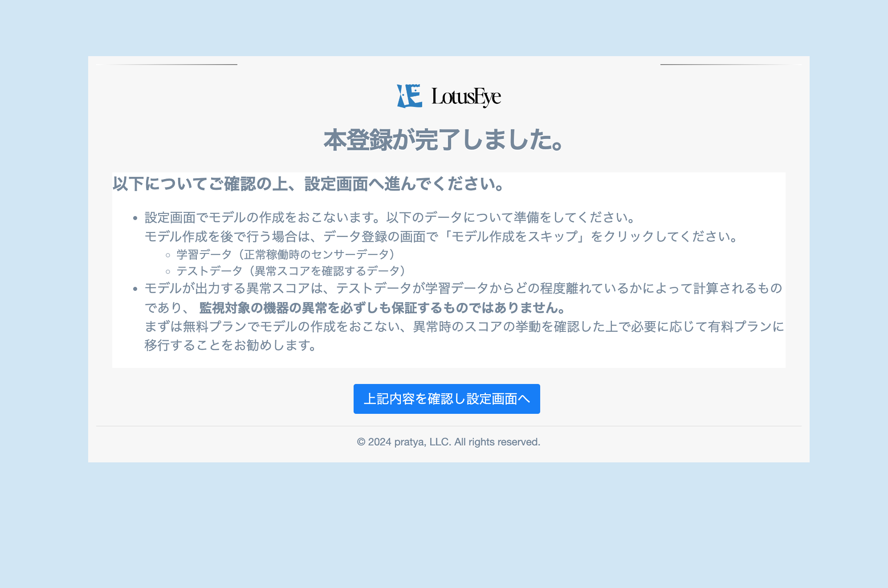Click the line starting モデルが出力する異常スコアは

pos(464,288)
